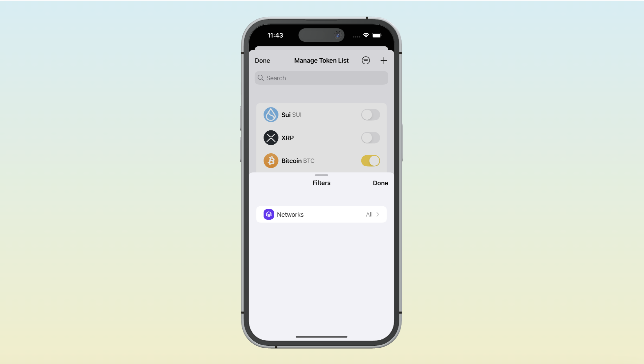Screen dimensions: 644x364
Task: Tap the search magnifier icon
Action: 261,78
